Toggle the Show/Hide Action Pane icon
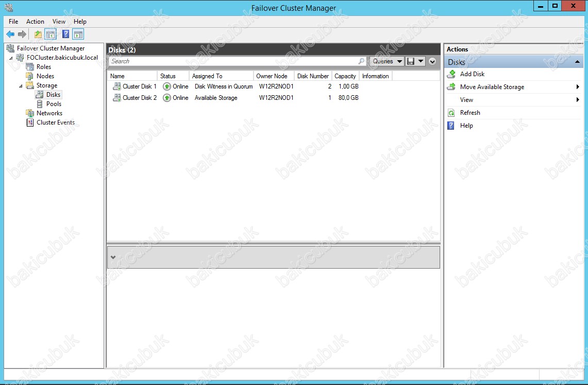This screenshot has height=385, width=588. click(78, 34)
